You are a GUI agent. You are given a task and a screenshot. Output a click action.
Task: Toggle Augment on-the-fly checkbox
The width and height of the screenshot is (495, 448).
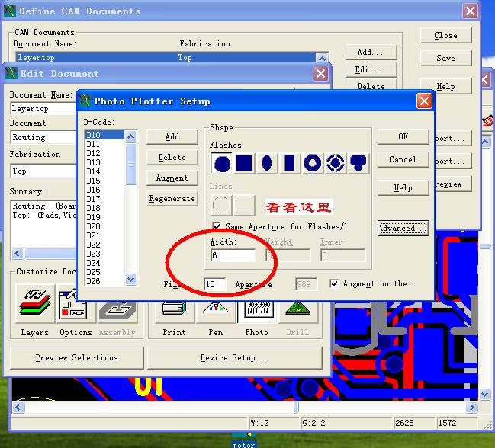(333, 283)
